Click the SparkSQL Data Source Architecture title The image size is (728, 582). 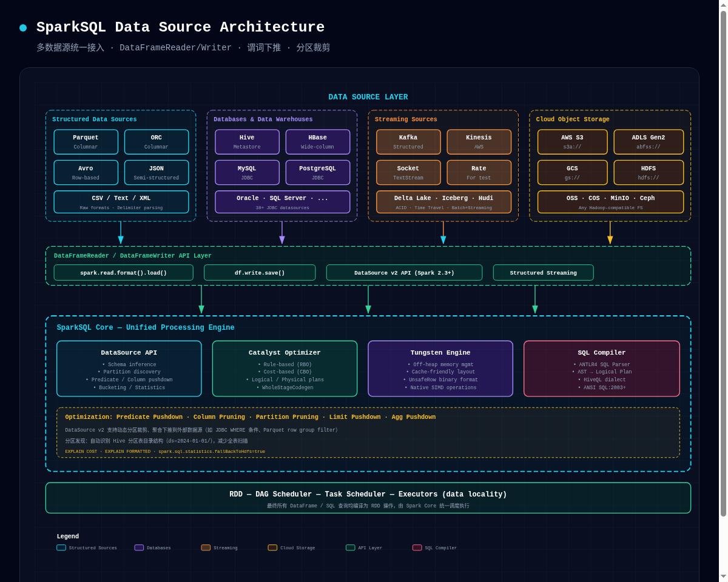point(181,27)
